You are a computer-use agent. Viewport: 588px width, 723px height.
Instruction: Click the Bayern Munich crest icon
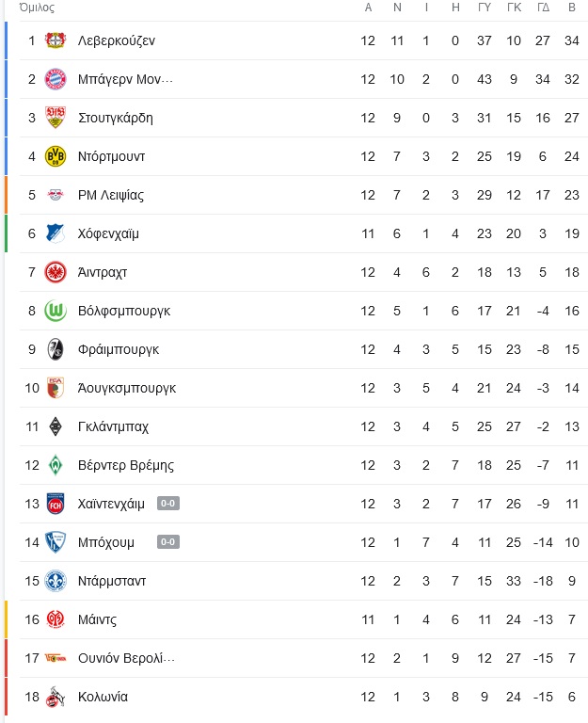(56, 79)
